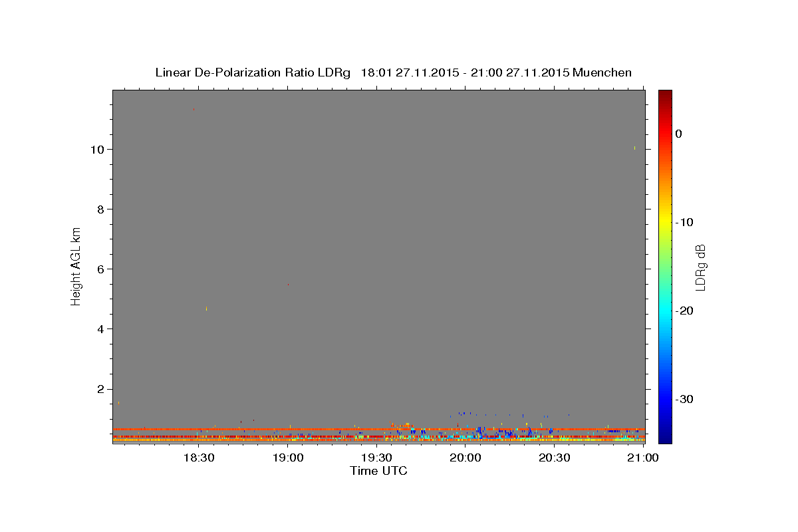Click the height tick label 8

tap(102, 209)
